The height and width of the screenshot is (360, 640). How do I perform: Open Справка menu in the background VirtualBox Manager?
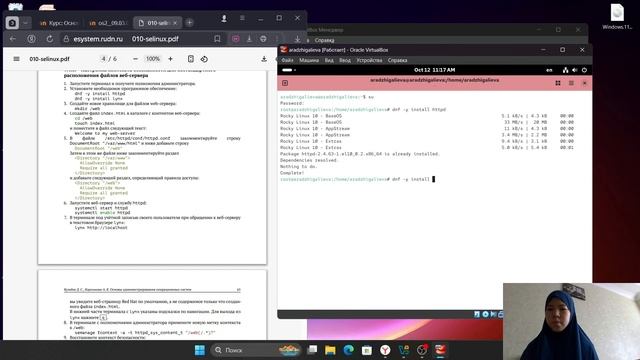tap(324, 40)
